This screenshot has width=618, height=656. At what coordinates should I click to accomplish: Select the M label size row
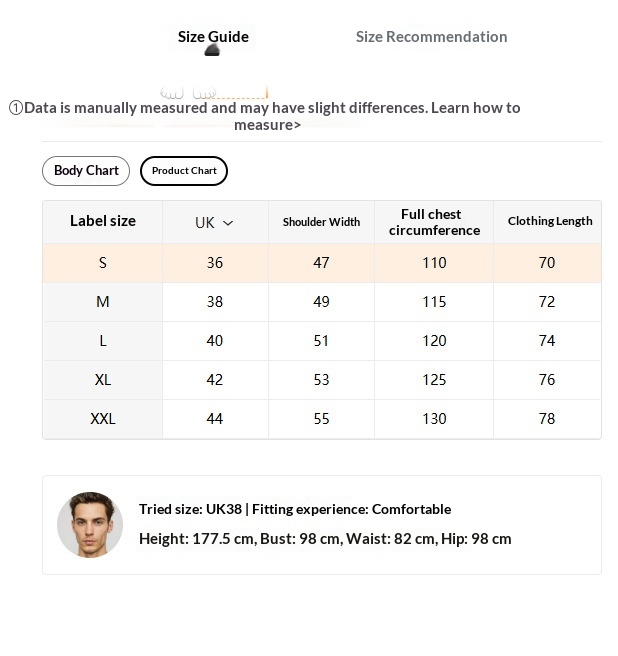(322, 302)
